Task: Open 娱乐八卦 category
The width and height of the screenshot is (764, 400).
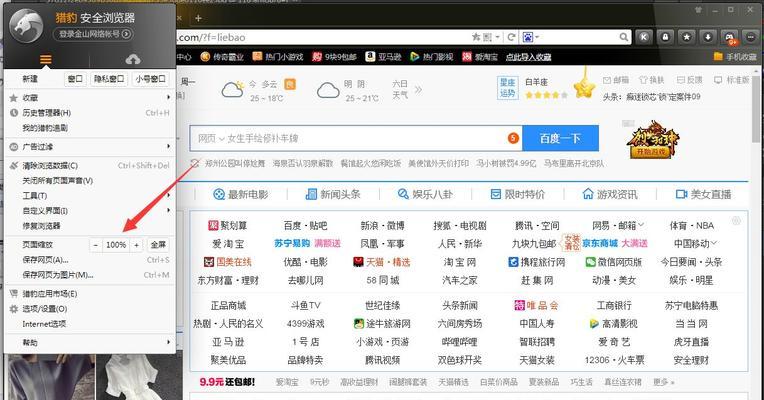Action: pos(425,194)
